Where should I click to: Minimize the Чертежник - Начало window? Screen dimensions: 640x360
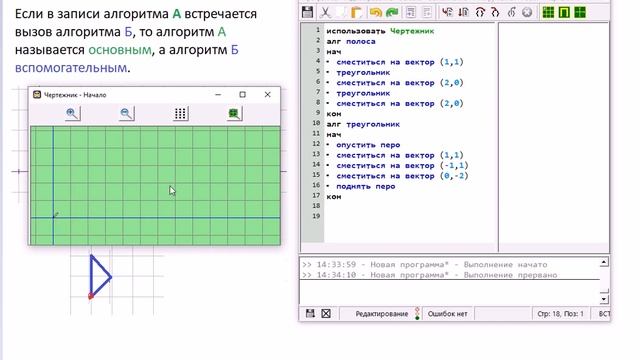(218, 95)
